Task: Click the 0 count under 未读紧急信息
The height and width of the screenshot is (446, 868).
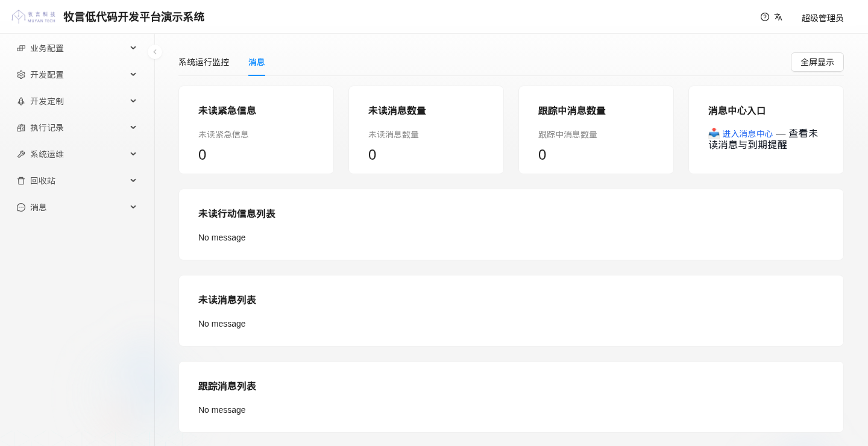Action: (203, 155)
